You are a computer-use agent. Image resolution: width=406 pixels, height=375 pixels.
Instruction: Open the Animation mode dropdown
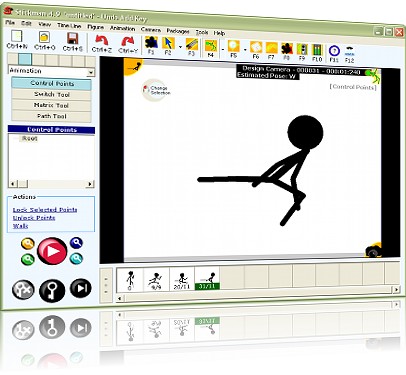tap(52, 71)
